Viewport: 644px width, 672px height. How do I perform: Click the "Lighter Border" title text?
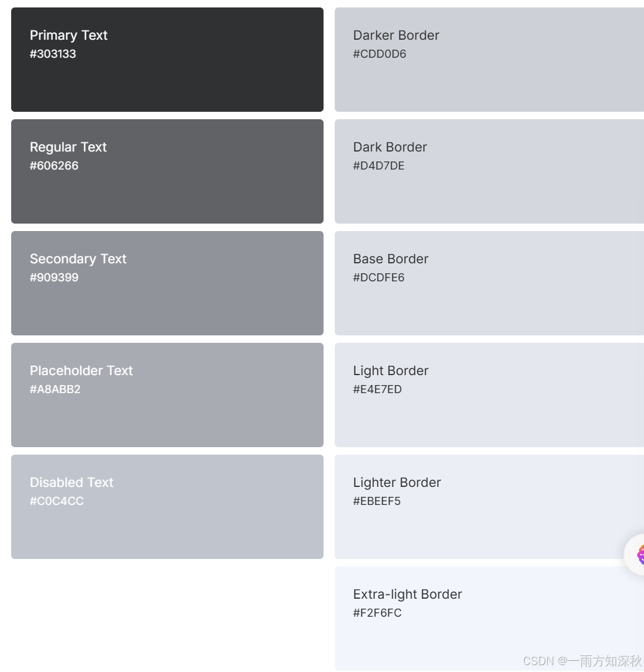[x=397, y=483]
